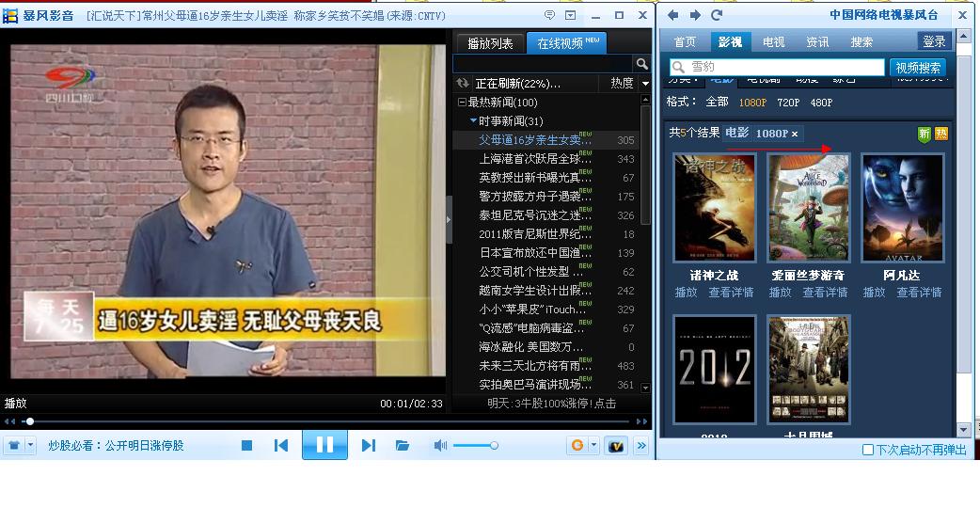
Task: Click the playlist scrollbar down arrow
Action: point(645,388)
